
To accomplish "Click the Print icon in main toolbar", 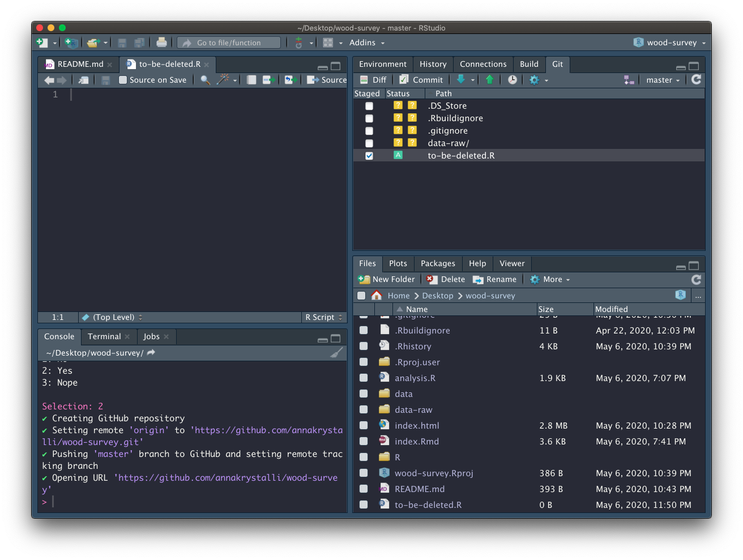I will [x=161, y=42].
